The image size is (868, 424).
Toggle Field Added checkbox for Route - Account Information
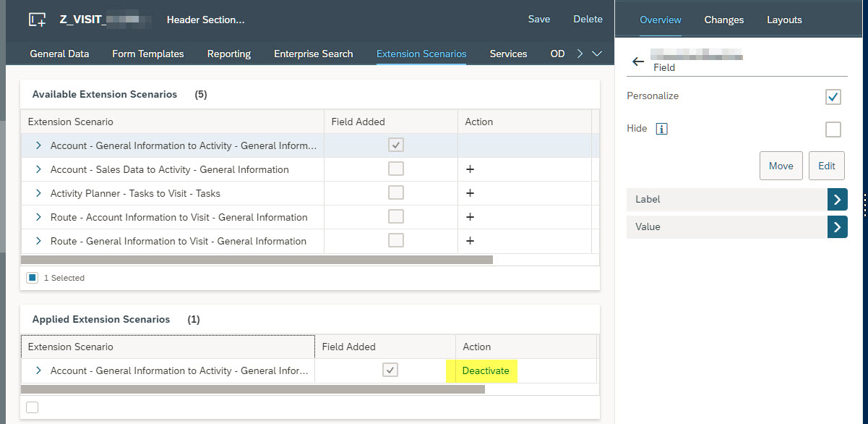[396, 217]
